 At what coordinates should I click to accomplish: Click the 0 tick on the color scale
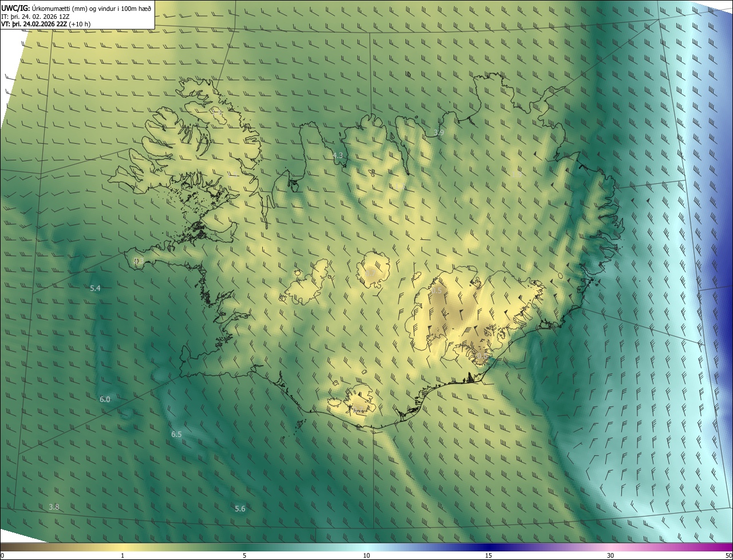[2, 555]
